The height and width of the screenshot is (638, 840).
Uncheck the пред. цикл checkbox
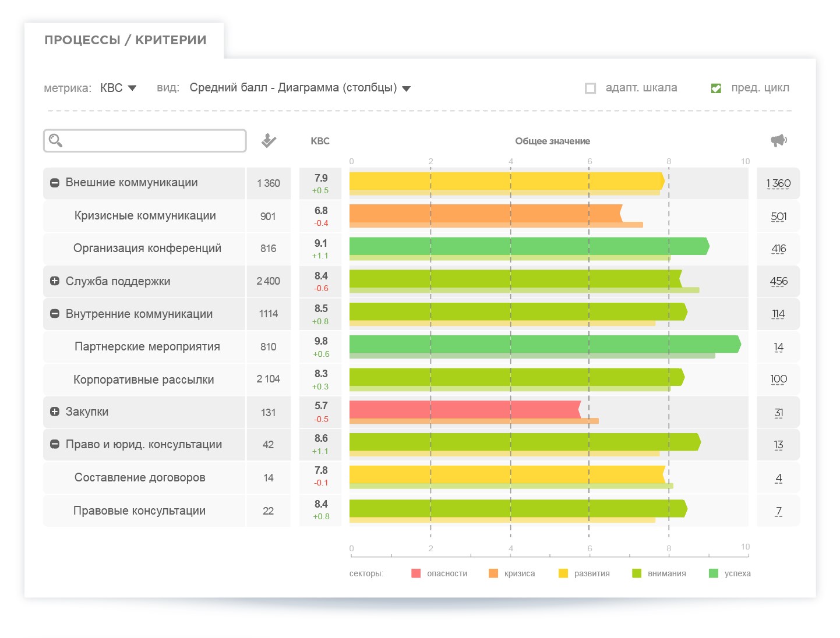click(x=716, y=88)
